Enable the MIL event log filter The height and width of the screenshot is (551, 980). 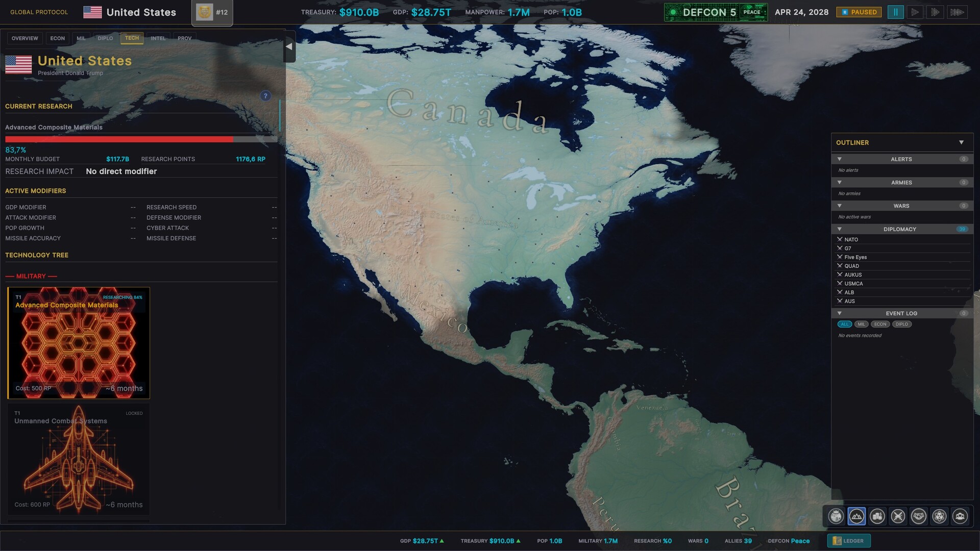pyautogui.click(x=862, y=324)
